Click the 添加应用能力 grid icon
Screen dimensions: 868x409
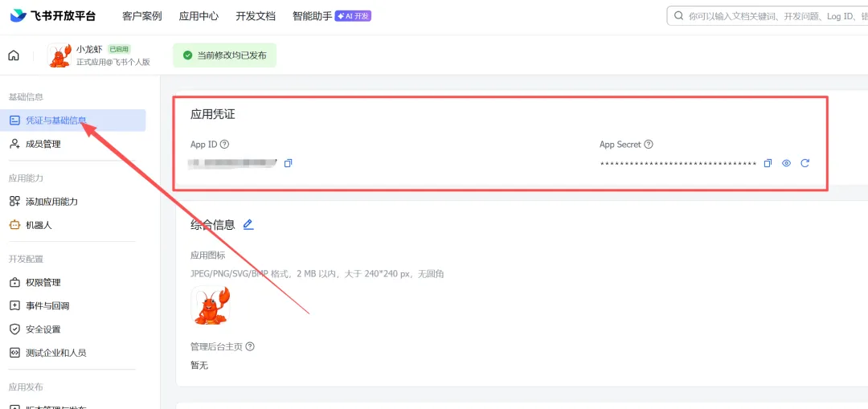pos(15,202)
